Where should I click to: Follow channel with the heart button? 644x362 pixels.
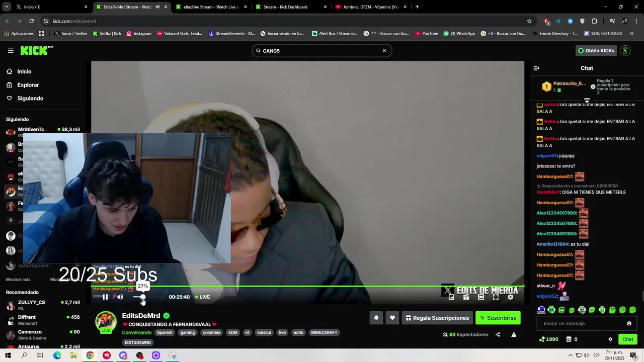[x=392, y=318]
